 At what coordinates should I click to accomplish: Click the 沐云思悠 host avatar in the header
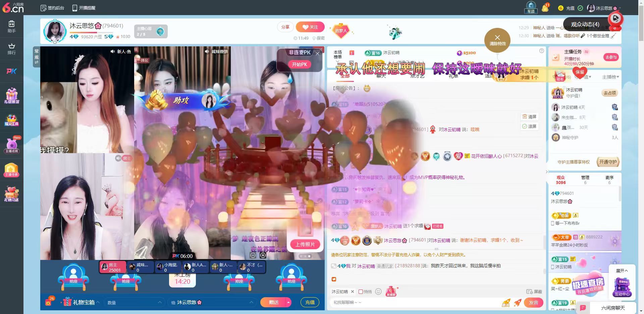click(54, 31)
